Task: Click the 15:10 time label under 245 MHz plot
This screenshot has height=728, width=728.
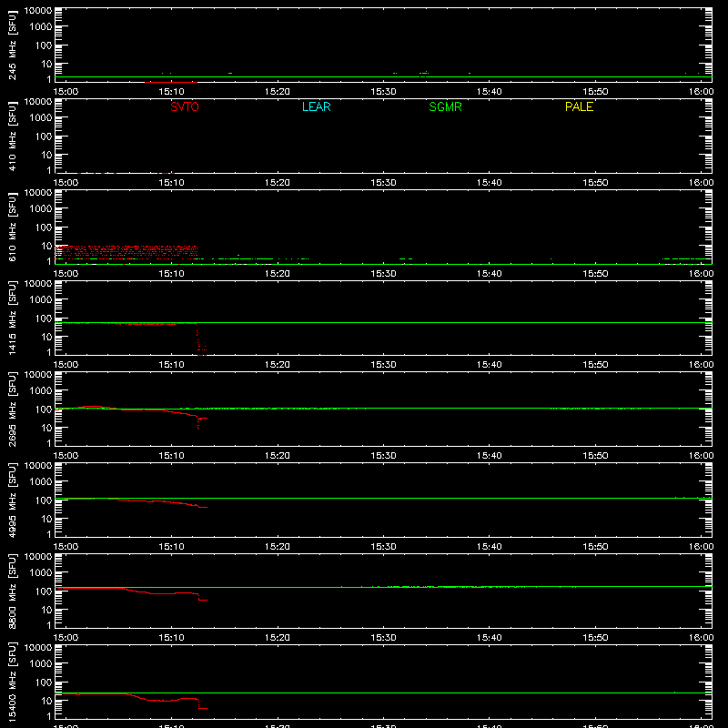Action: point(171,92)
